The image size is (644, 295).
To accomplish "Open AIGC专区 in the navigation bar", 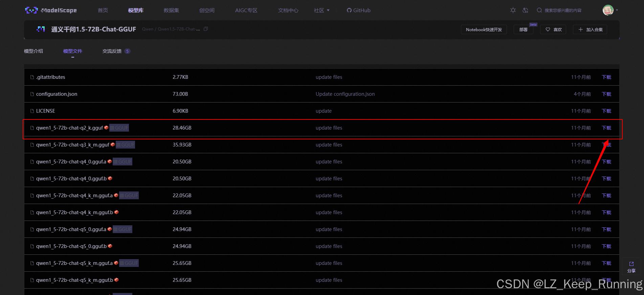I will coord(246,10).
